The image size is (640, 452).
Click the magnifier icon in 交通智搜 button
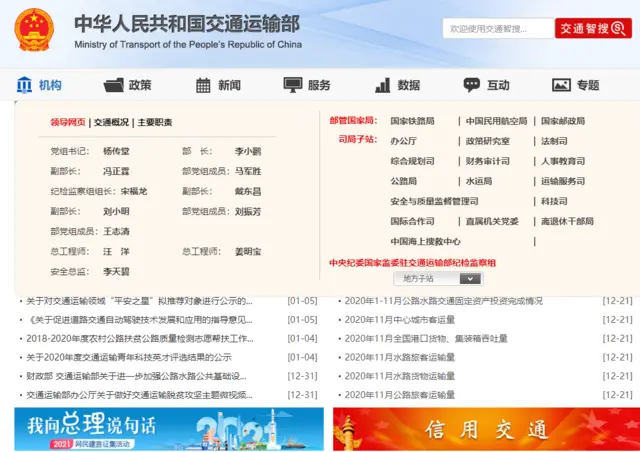coord(618,28)
